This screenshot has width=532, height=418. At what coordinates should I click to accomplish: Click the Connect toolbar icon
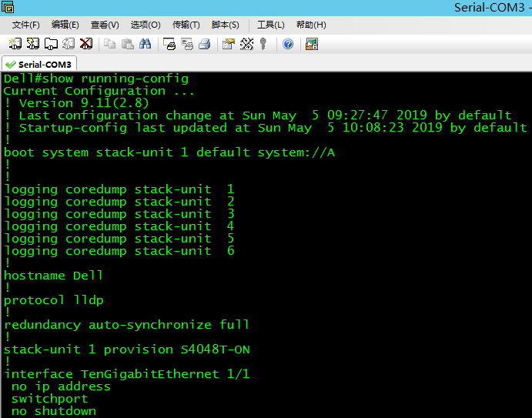[15, 44]
